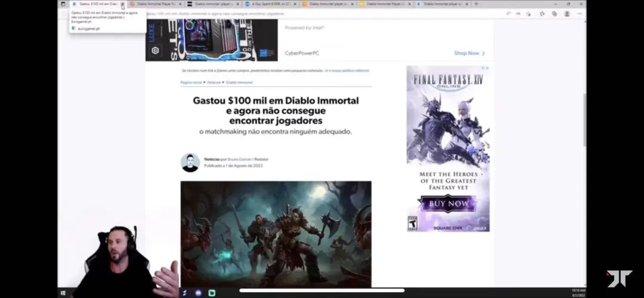Open the Collections icon in the browser toolbar
The image size is (644, 298).
pyautogui.click(x=554, y=14)
